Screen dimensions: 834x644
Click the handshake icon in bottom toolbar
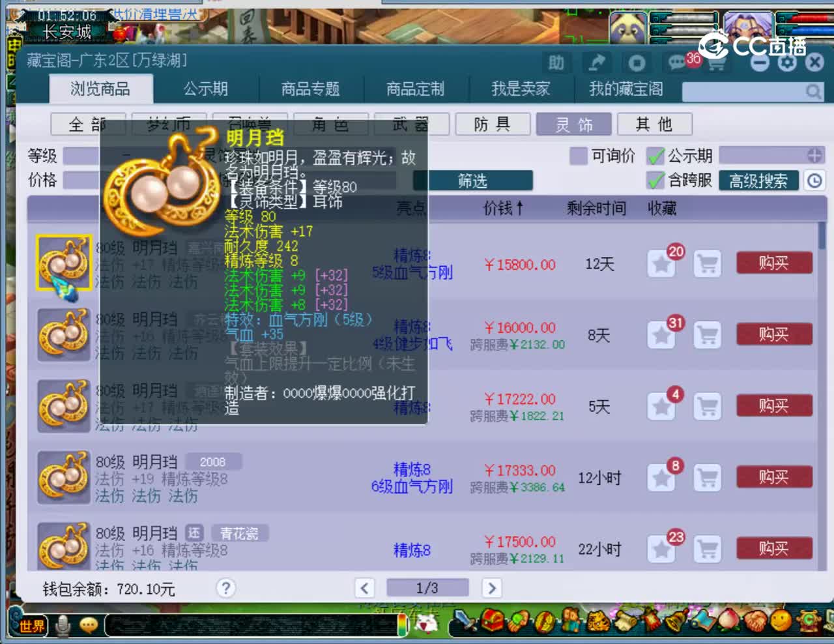[x=756, y=621]
